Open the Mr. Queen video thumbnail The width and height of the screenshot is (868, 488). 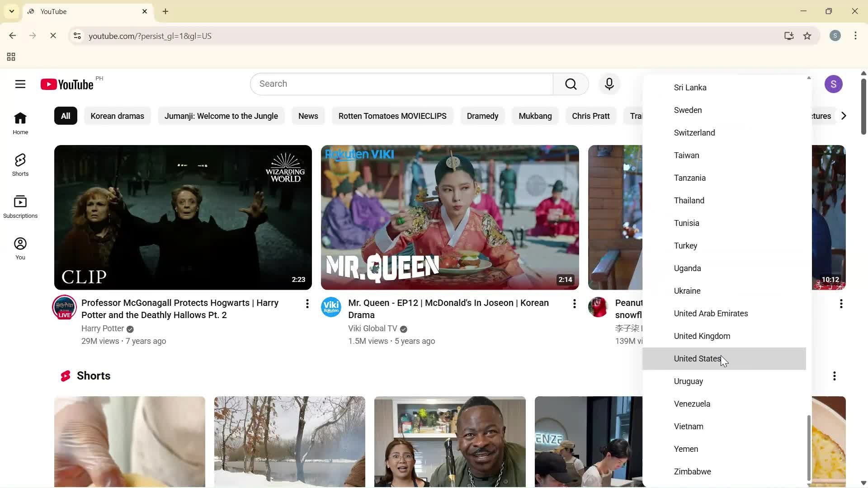coord(449,217)
